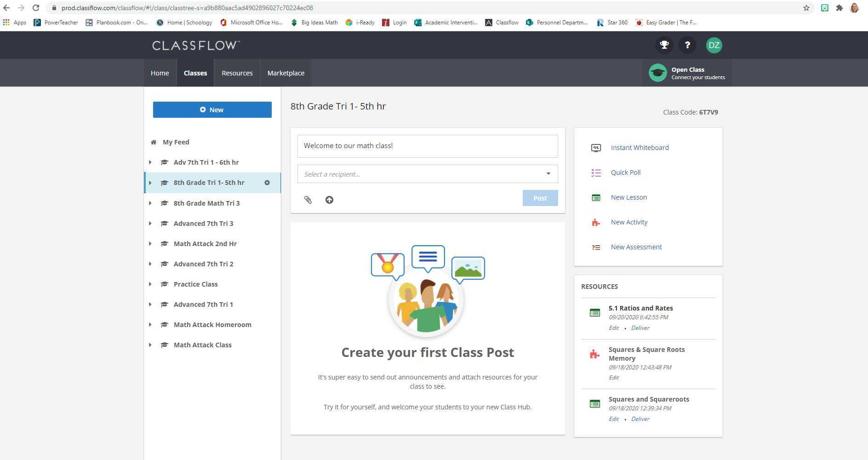Deliver the 5.1 Ratios and Rates resource
The image size is (868, 460).
tap(640, 328)
